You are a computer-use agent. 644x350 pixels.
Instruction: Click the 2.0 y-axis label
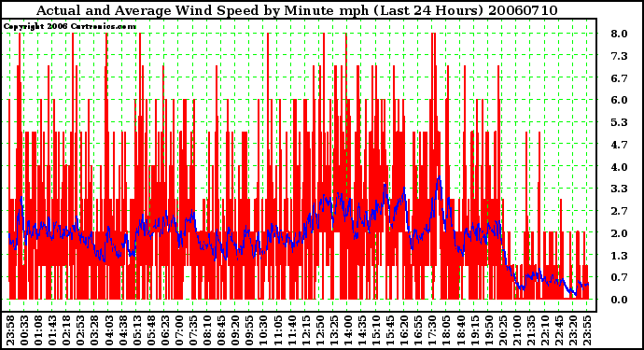coord(619,233)
